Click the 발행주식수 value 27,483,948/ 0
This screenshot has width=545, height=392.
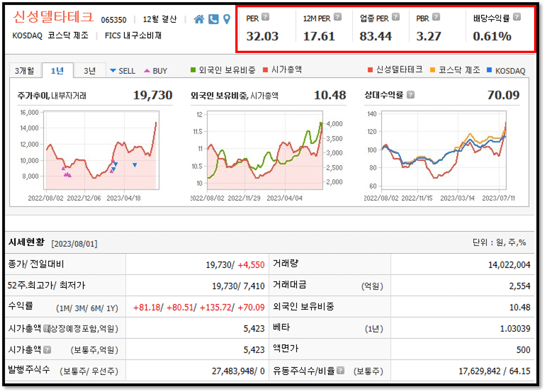pos(238,371)
